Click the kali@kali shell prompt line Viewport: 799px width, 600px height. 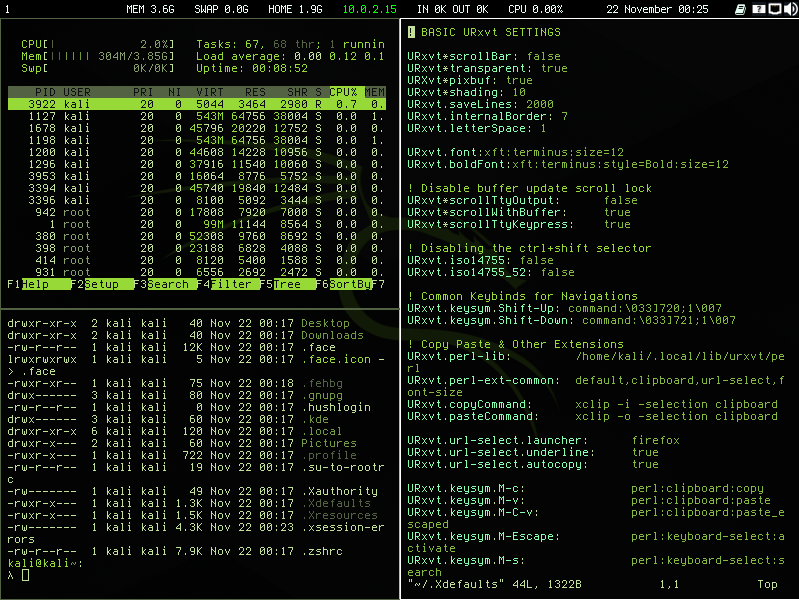(x=45, y=563)
